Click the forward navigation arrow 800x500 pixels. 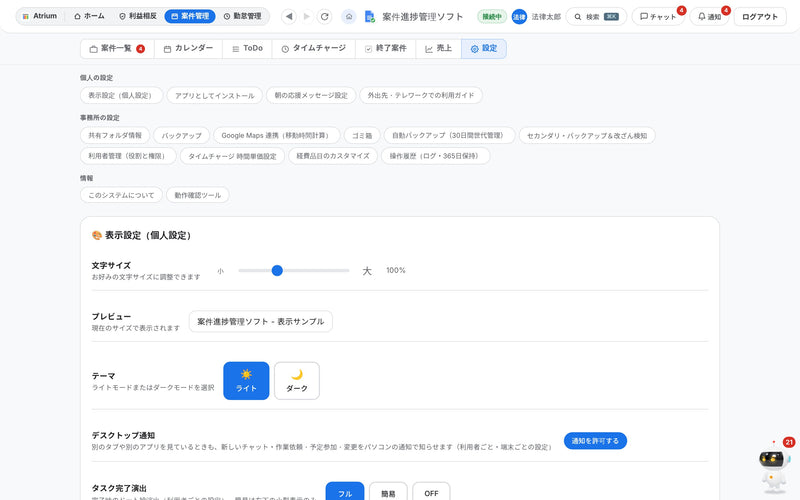click(x=307, y=16)
